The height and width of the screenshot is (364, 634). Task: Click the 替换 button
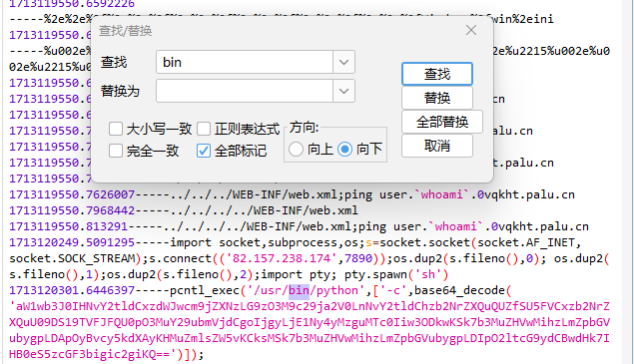(437, 98)
